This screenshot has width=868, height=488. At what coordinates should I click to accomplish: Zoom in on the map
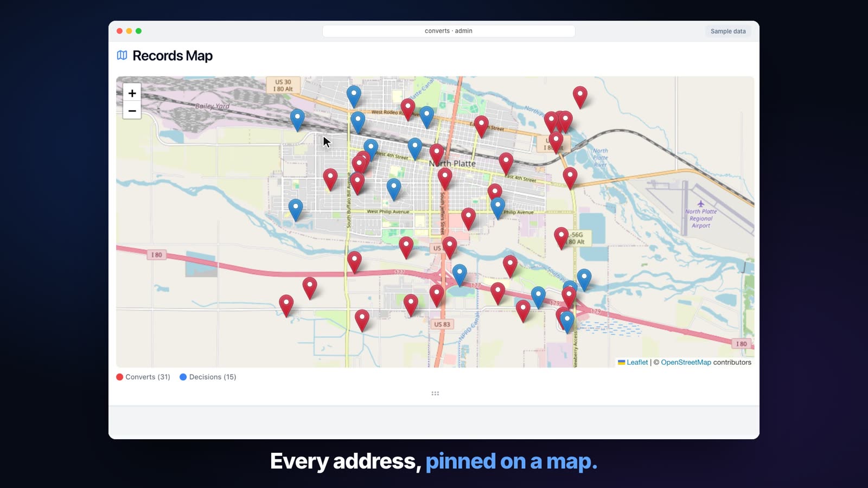pyautogui.click(x=132, y=93)
